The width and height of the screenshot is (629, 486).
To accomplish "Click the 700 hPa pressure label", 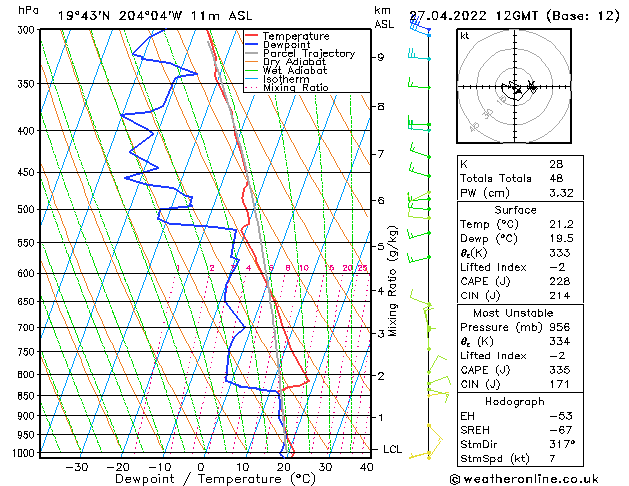I will pos(28,328).
